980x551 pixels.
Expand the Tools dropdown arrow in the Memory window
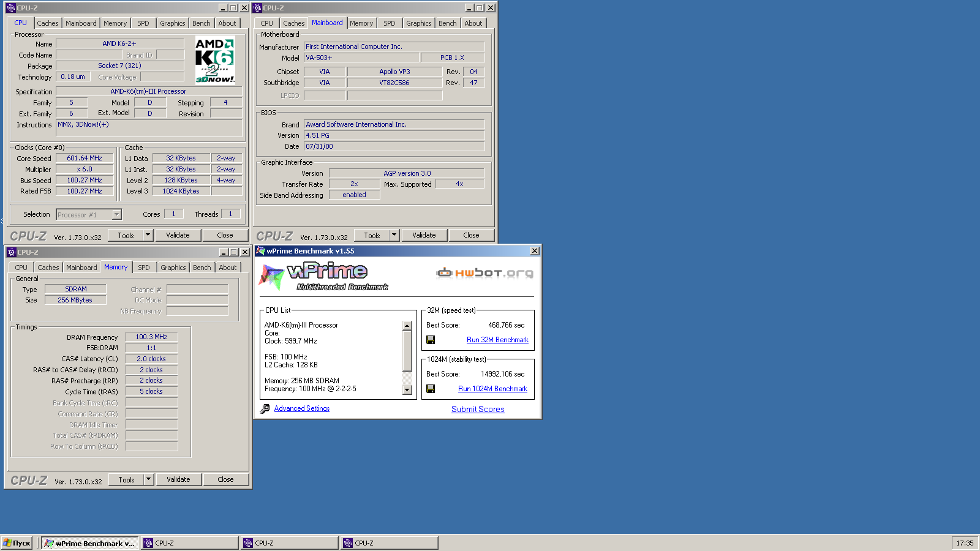[148, 479]
